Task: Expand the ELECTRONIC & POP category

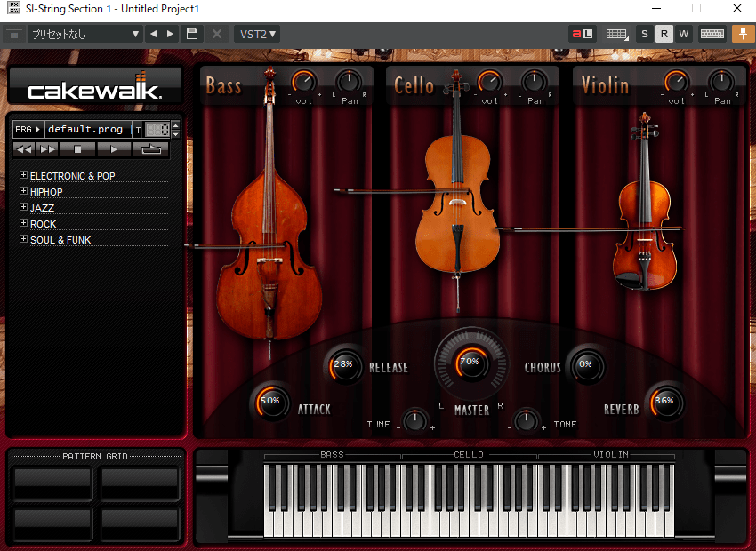Action: pyautogui.click(x=23, y=175)
